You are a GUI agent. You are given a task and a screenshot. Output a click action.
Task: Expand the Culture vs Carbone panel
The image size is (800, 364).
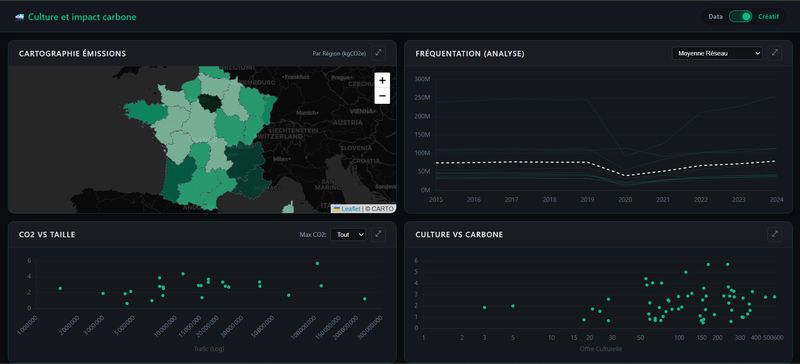click(774, 234)
